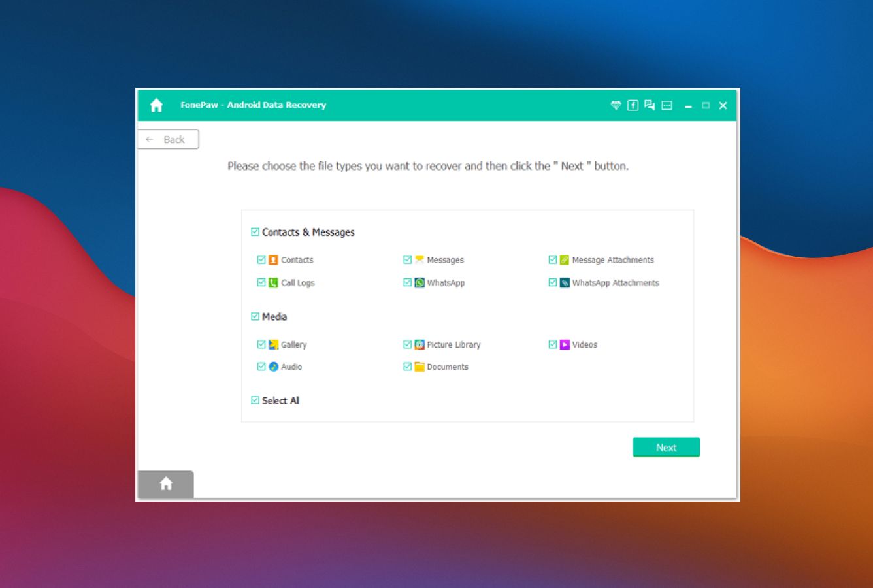Click the home icon in title bar
This screenshot has width=873, height=588.
point(156,105)
